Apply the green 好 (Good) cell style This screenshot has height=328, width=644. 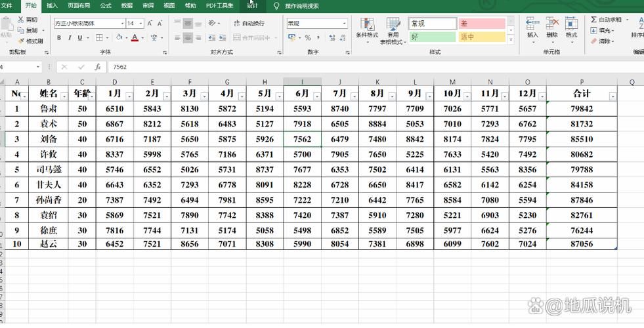(x=433, y=37)
